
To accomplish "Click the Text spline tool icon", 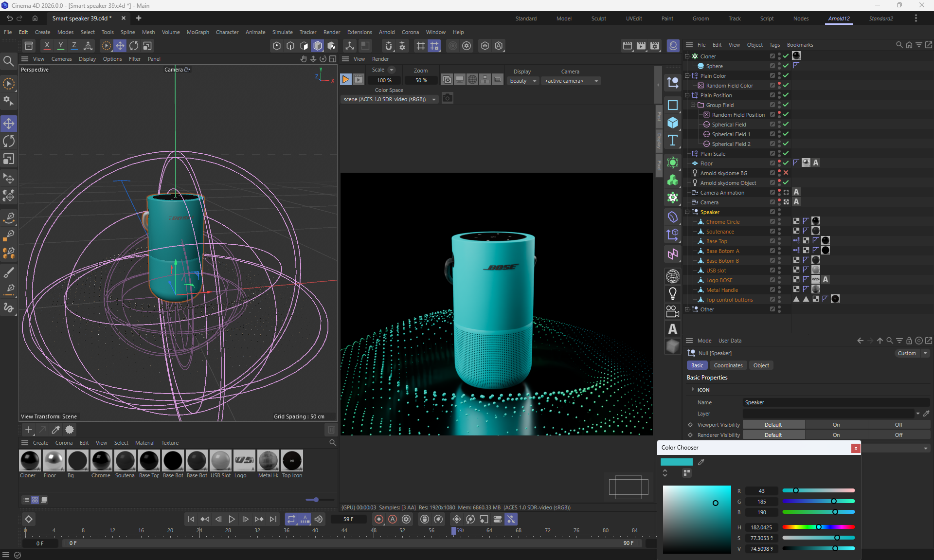I will [x=673, y=141].
